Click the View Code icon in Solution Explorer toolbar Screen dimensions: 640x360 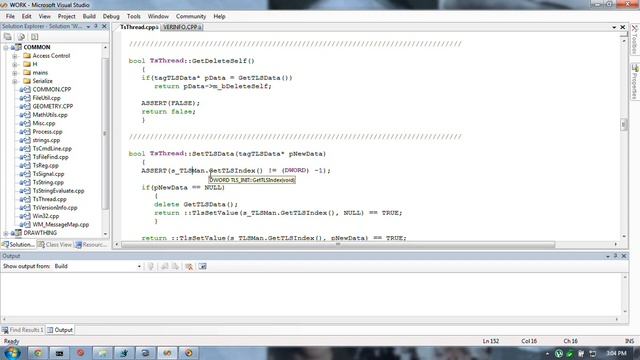(34, 37)
